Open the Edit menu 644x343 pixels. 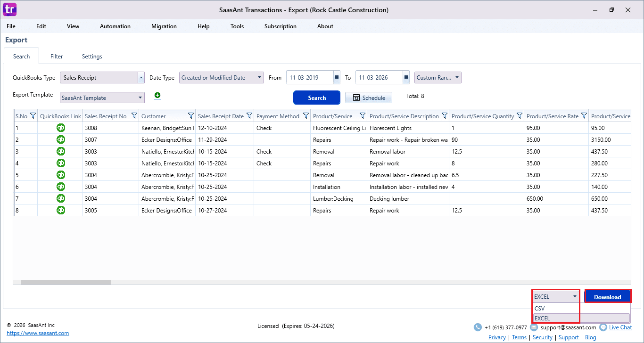(x=41, y=26)
